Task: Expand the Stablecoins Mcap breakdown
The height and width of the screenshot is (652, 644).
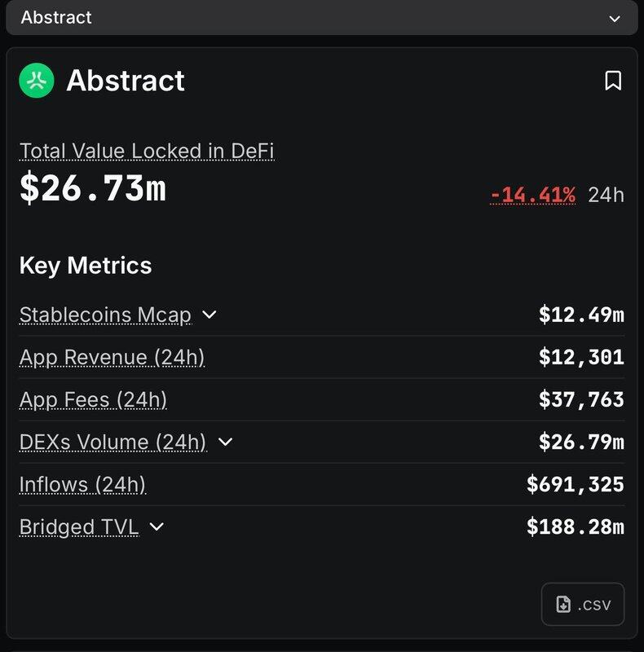Action: [210, 315]
